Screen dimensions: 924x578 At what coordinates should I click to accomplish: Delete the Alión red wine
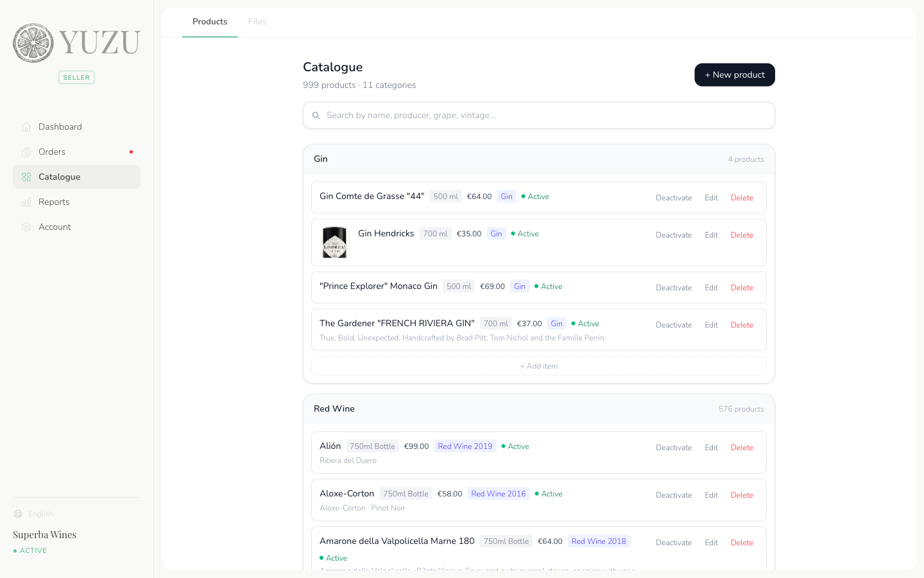742,448
